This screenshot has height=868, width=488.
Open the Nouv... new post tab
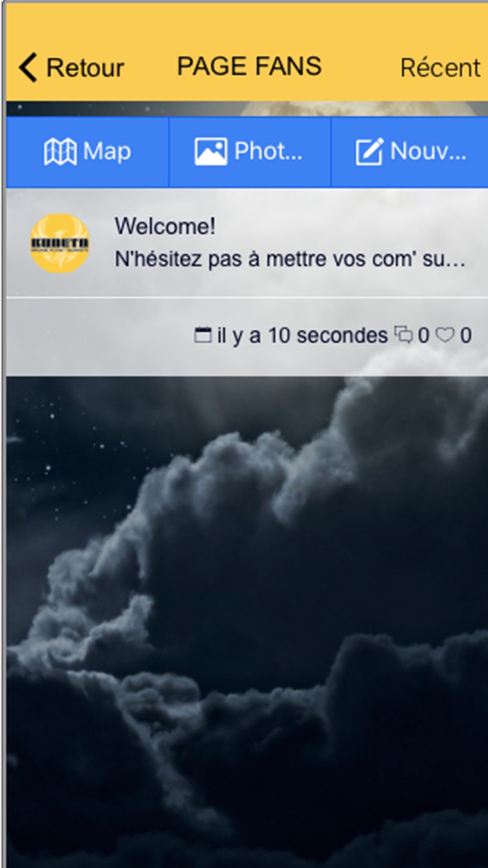click(410, 152)
